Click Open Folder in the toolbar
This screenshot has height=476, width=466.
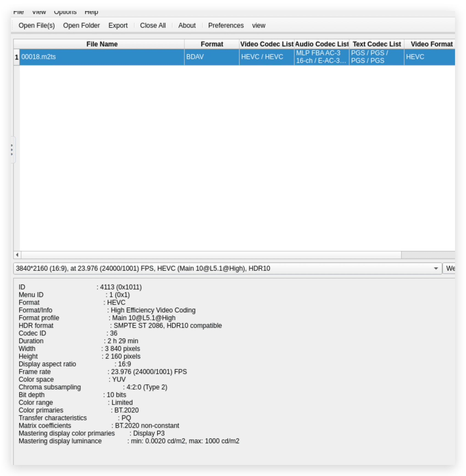pyautogui.click(x=81, y=26)
